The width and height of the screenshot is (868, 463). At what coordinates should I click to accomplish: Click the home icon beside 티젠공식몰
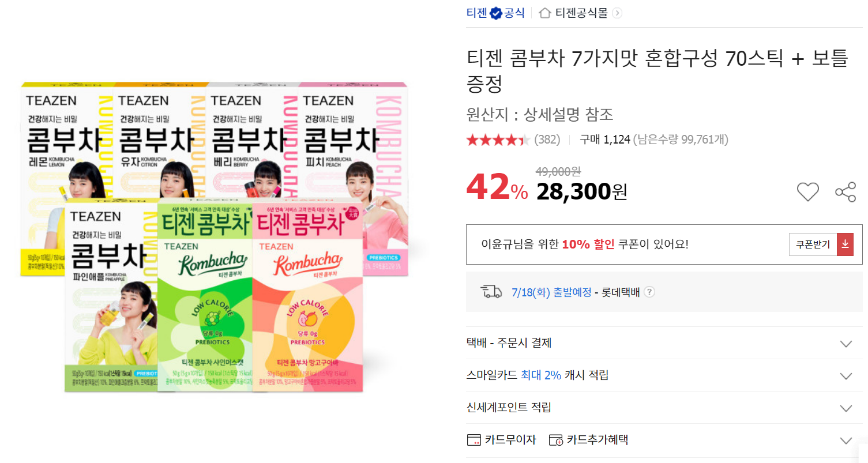tap(544, 13)
